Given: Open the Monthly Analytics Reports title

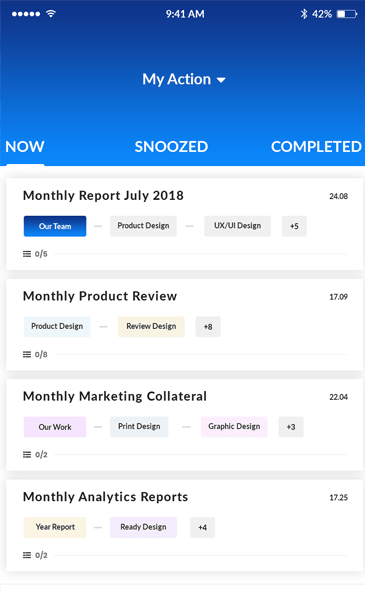Looking at the screenshot, I should 106,497.
